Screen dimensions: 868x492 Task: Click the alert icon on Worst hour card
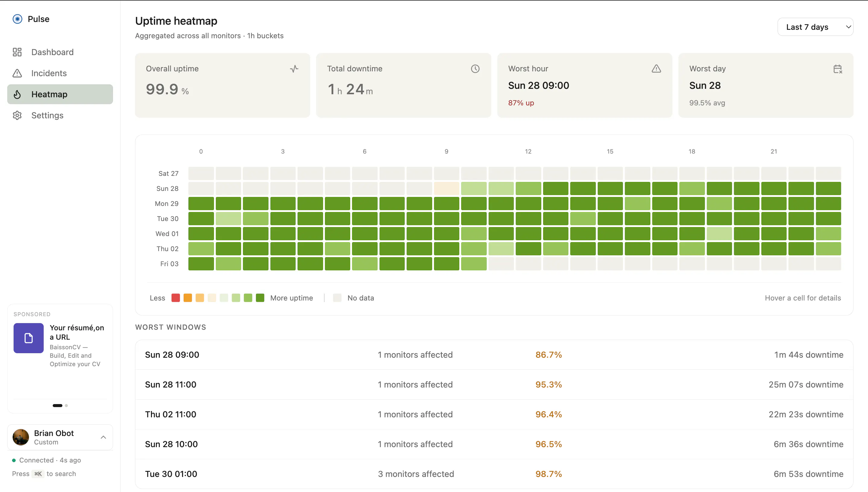click(656, 69)
